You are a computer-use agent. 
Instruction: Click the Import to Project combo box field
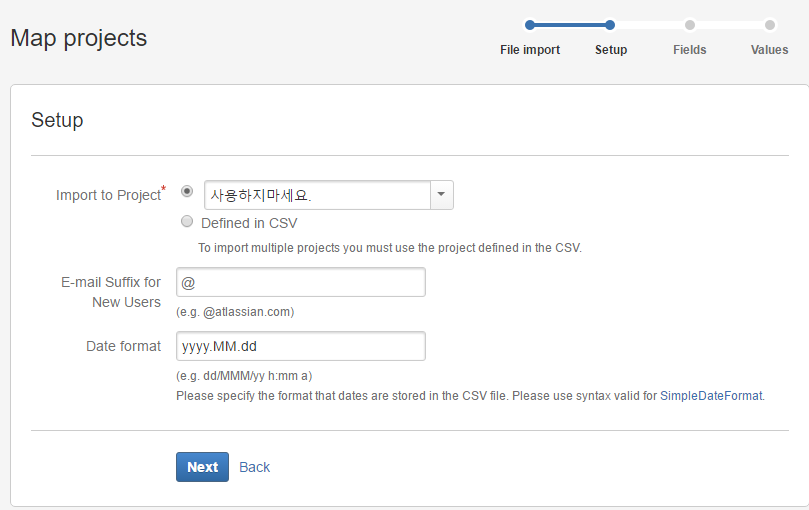click(317, 195)
